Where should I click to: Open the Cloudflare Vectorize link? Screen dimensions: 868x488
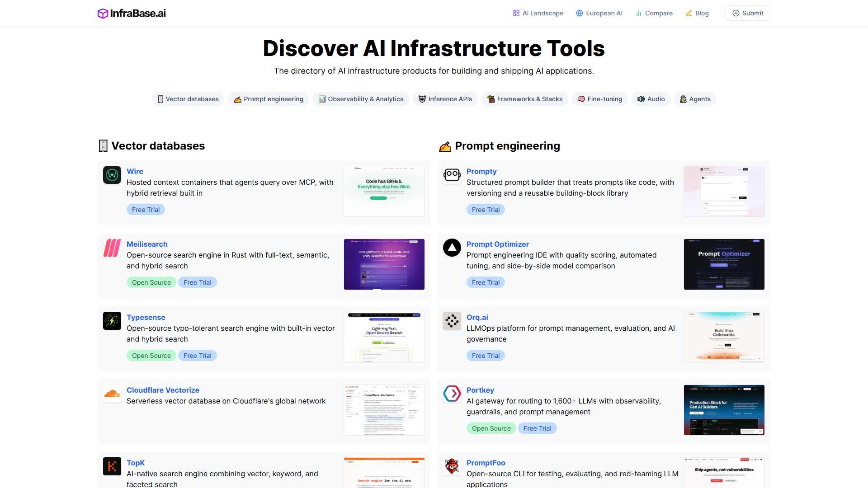click(x=163, y=390)
